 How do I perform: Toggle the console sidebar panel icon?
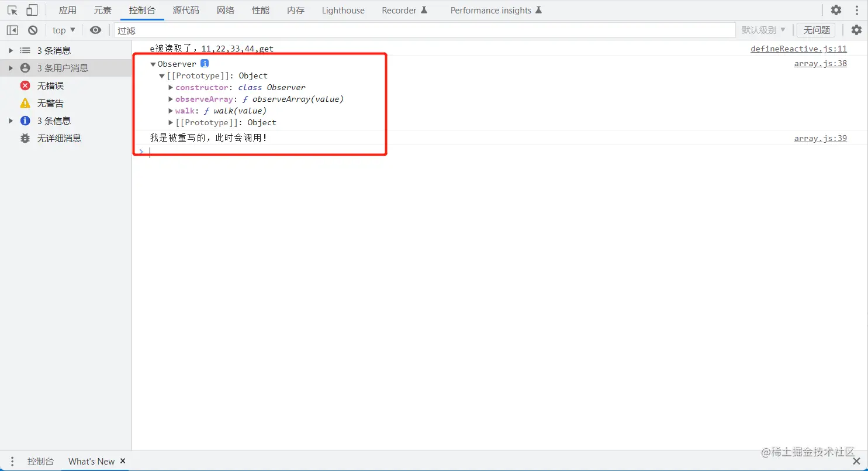pyautogui.click(x=12, y=30)
